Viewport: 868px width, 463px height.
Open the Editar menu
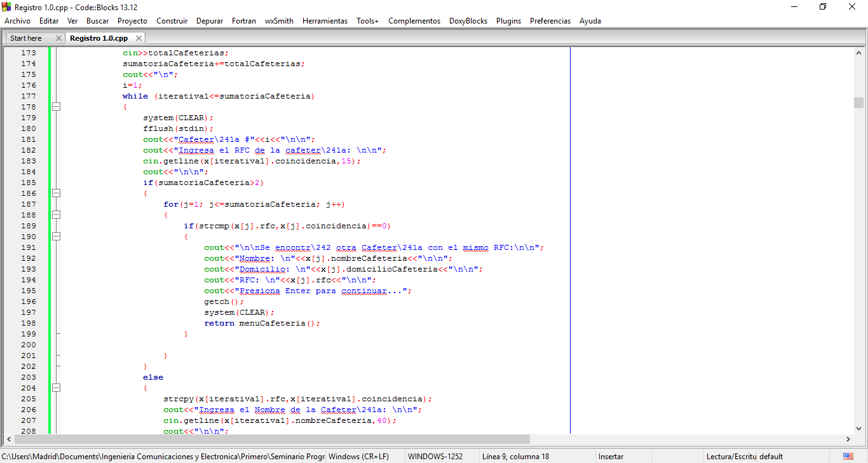49,21
